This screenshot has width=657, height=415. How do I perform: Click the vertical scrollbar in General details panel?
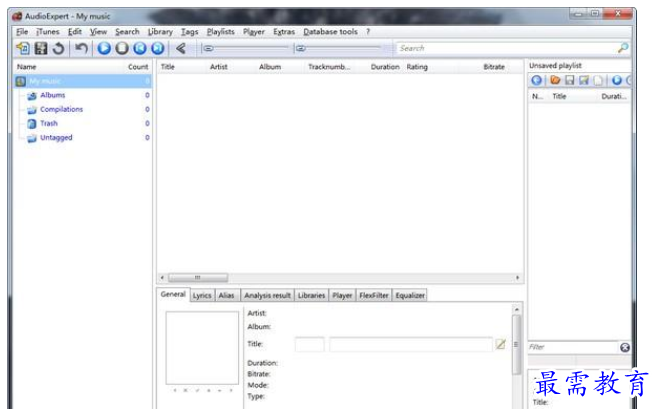517,345
